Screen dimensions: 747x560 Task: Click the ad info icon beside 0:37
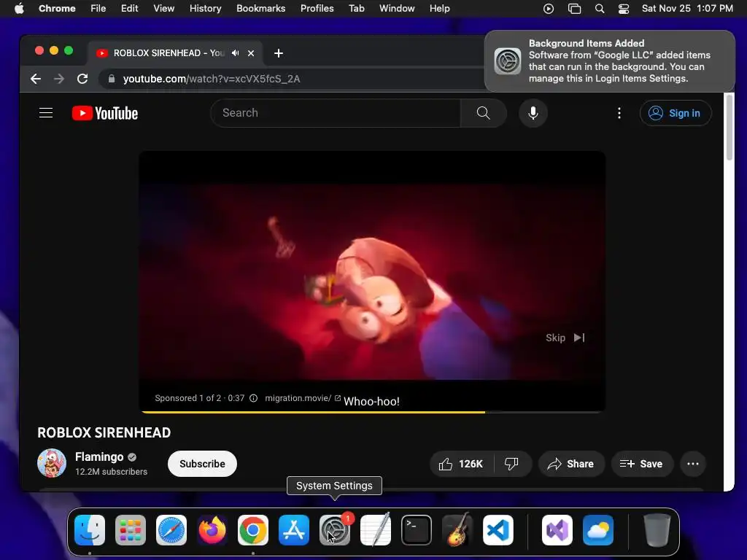tap(253, 398)
